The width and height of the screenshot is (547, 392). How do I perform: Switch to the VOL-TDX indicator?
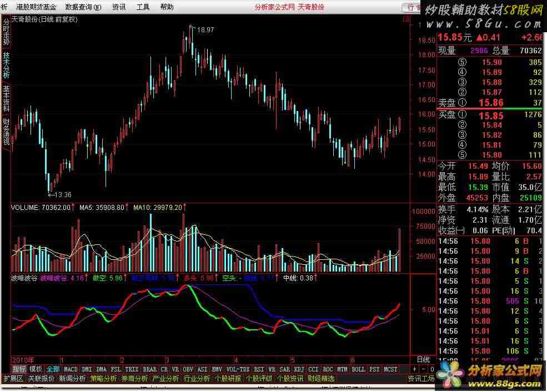(x=238, y=369)
